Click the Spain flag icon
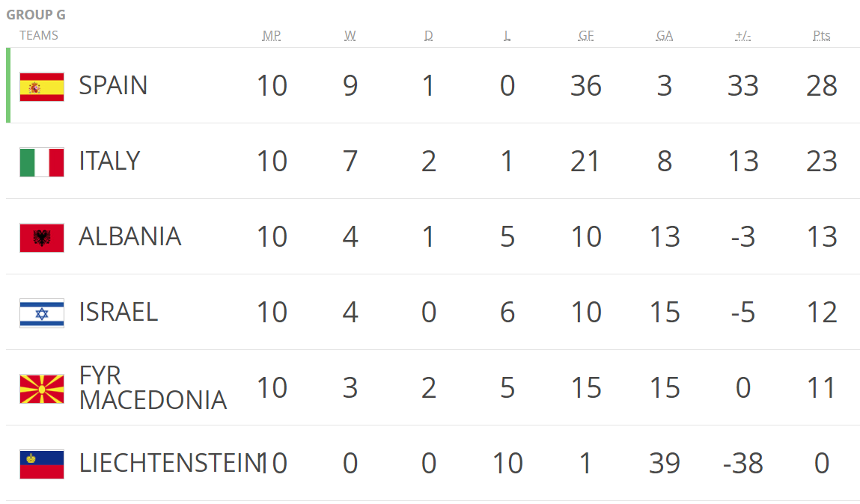This screenshot has width=860, height=504. [x=42, y=87]
